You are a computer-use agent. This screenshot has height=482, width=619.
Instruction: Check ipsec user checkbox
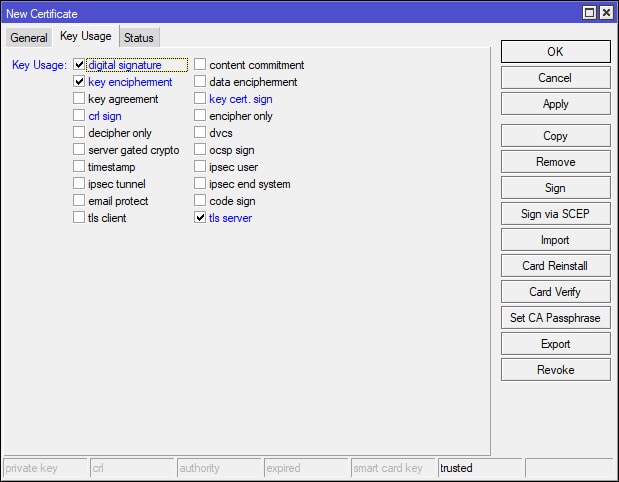coord(200,166)
